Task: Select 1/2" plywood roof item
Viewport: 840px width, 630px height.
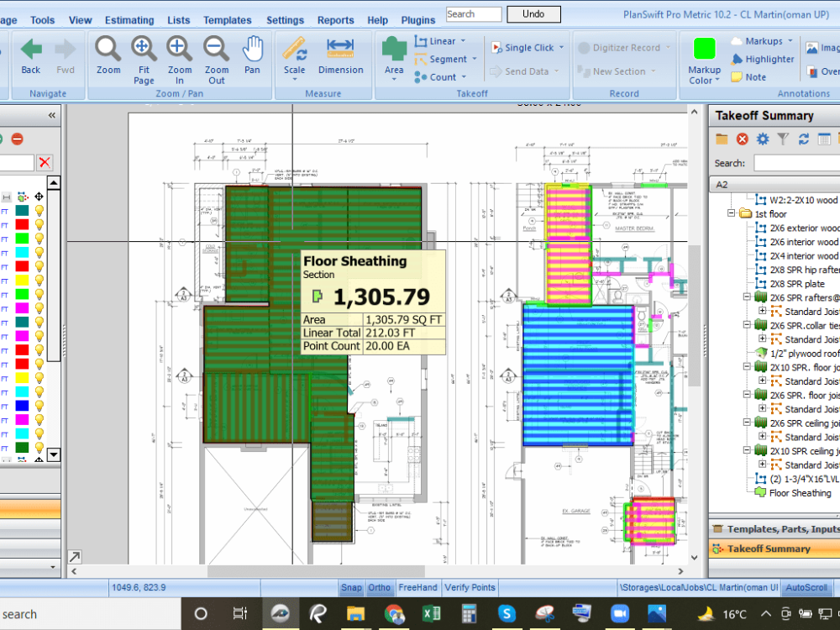Action: coord(805,354)
